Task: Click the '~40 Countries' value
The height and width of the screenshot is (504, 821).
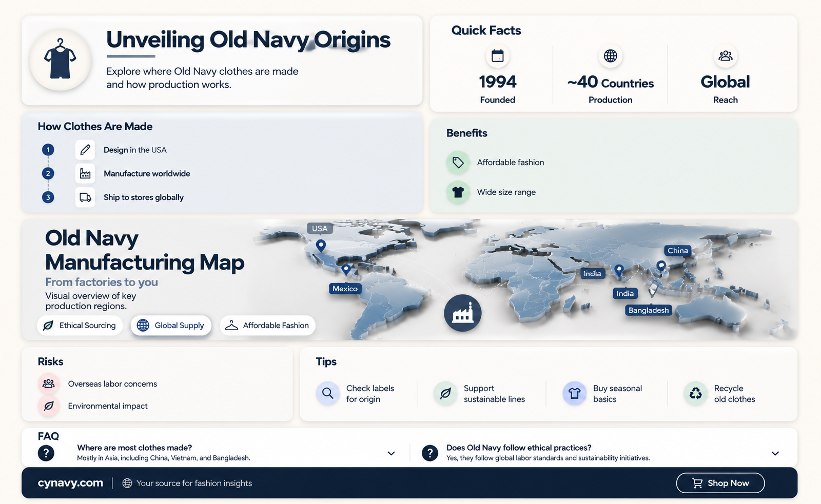Action: (611, 83)
